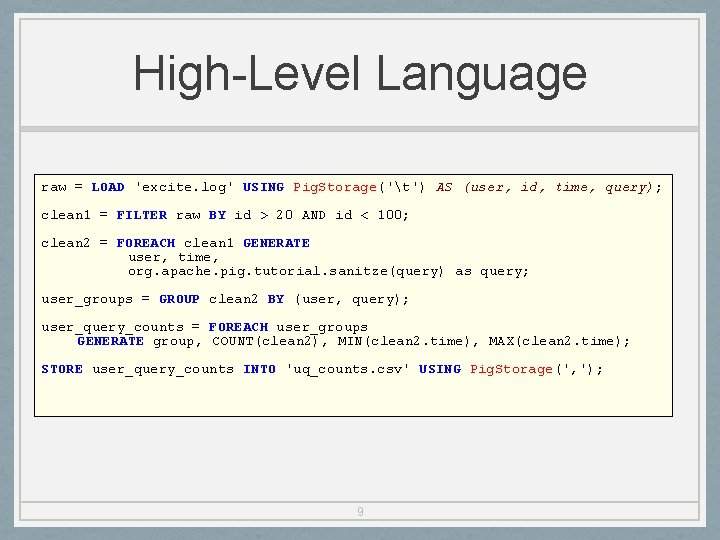Click the STORE keyword on the last line
The width and height of the screenshot is (720, 540).
62,369
